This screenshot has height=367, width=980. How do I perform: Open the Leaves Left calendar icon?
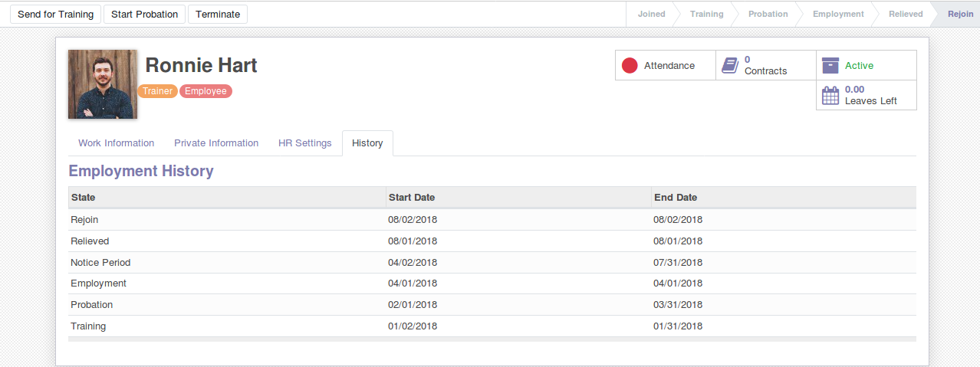[830, 96]
